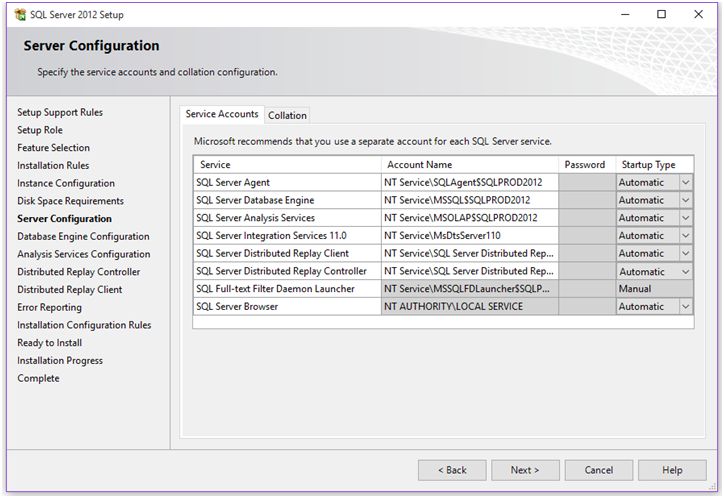Click Database Engine Configuration step in sidebar
Image resolution: width=724 pixels, height=498 pixels.
pos(84,236)
